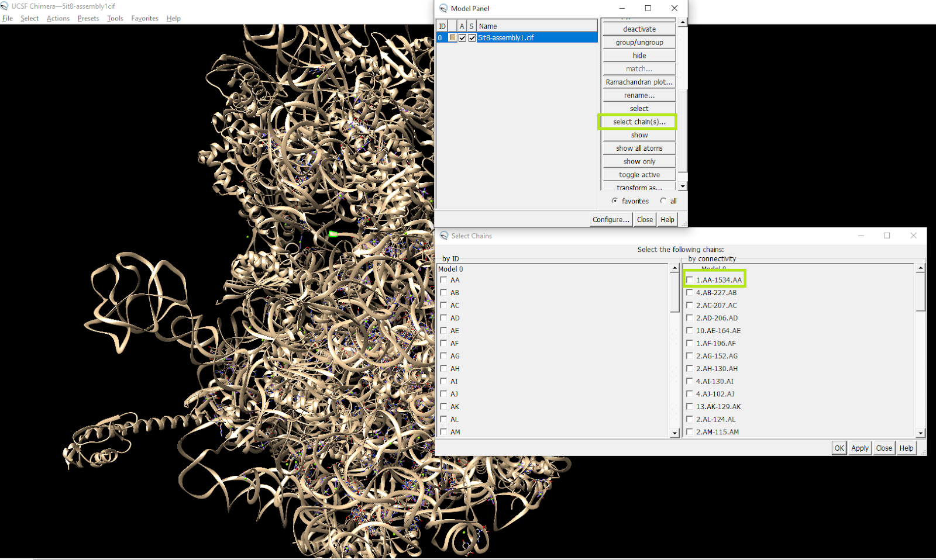Screen dimensions: 936x560
Task: Open the Help menu in Chimera
Action: [x=173, y=18]
